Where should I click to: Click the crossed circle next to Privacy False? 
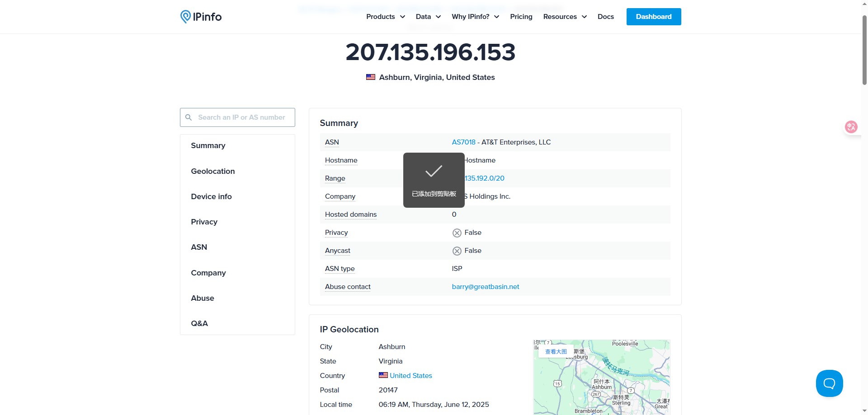click(x=457, y=233)
